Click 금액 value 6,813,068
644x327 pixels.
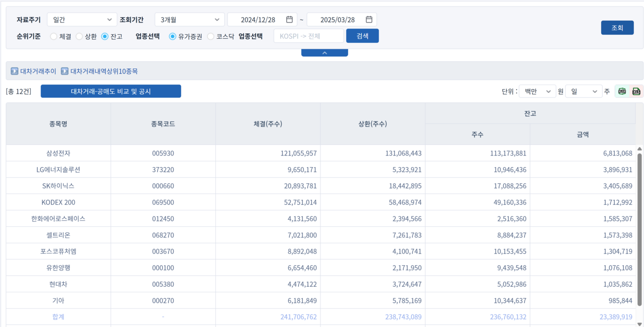[x=618, y=153]
